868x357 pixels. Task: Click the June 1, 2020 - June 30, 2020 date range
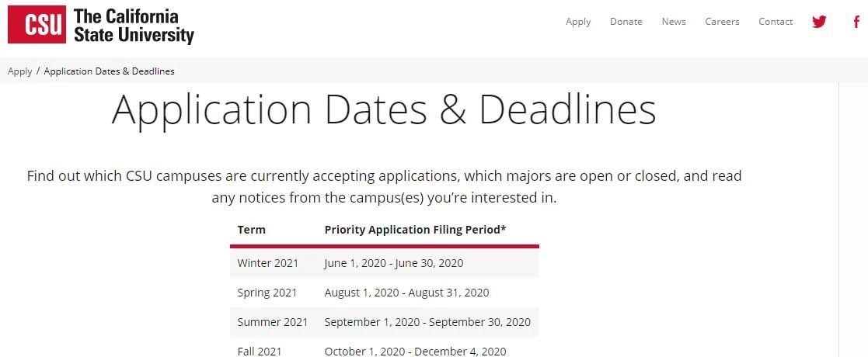point(393,263)
